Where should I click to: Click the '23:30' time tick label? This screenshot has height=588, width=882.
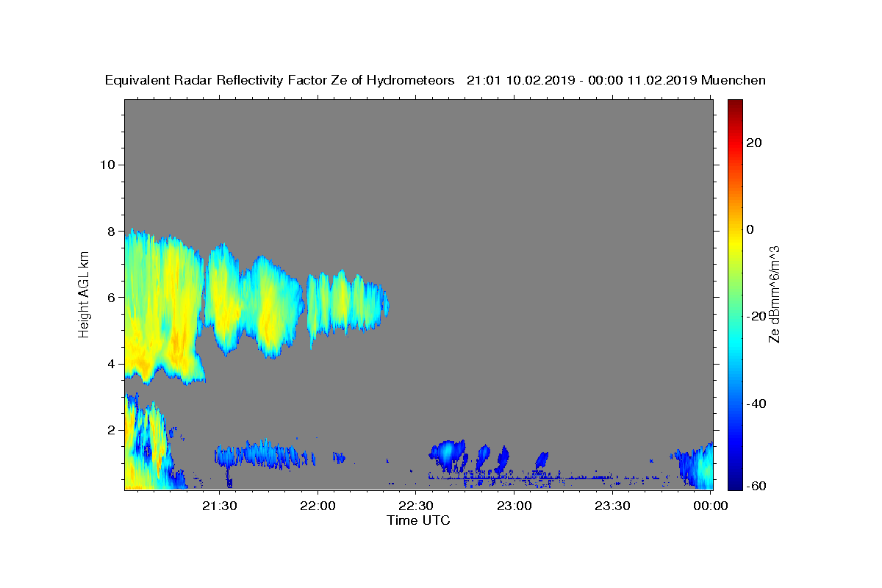[x=613, y=506]
